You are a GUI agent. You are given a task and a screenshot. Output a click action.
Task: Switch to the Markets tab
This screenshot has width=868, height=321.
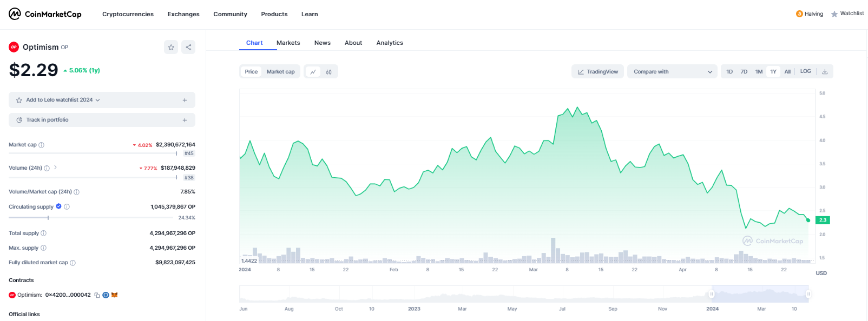(288, 43)
